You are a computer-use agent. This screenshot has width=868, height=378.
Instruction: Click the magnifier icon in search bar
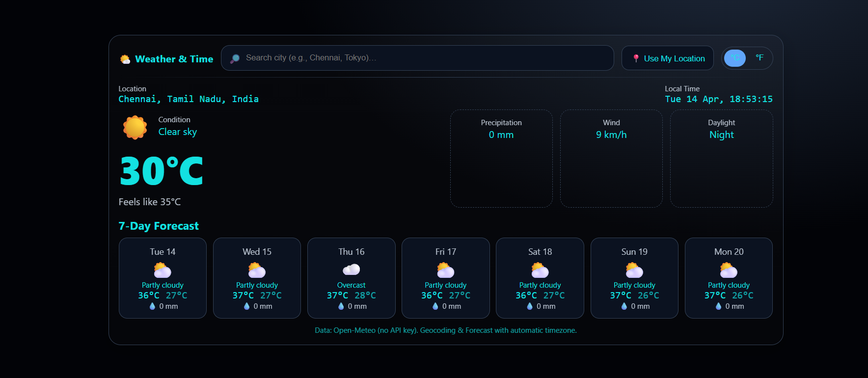click(235, 58)
